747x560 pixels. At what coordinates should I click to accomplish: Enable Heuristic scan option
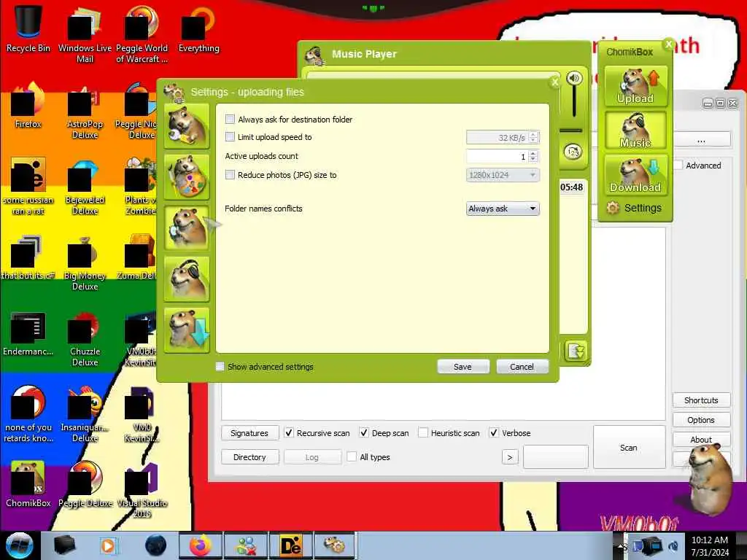click(x=422, y=432)
